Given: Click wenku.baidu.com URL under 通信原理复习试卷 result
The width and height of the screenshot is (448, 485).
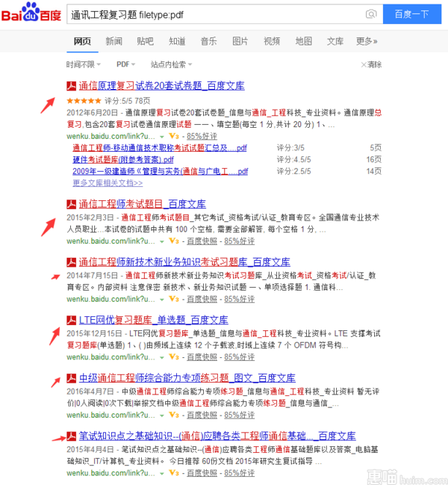Looking at the screenshot, I should tap(111, 136).
